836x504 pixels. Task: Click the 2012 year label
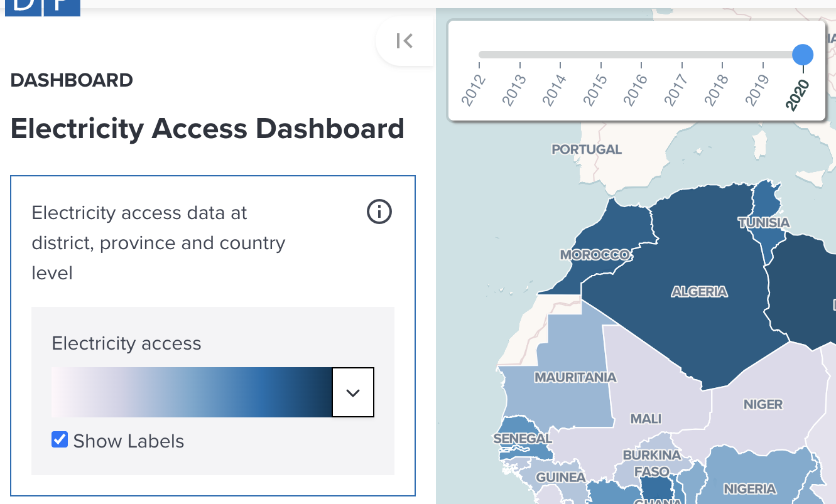(x=472, y=89)
